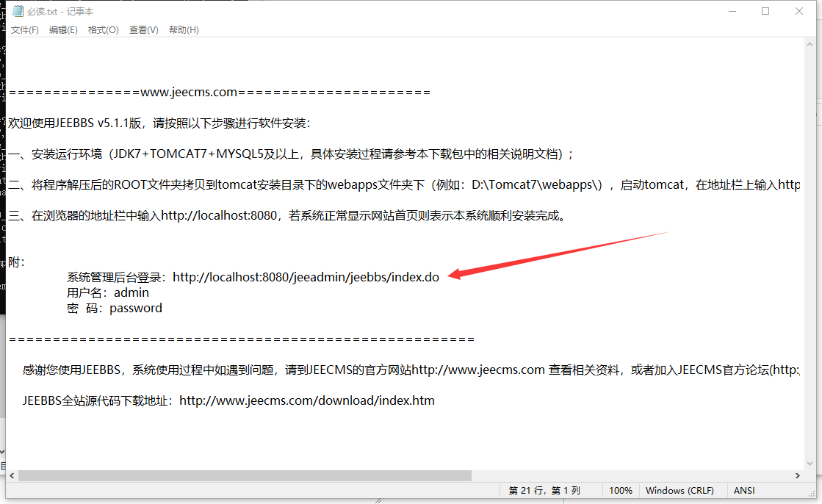Click the horizontal scrollbar right arrow

[797, 475]
